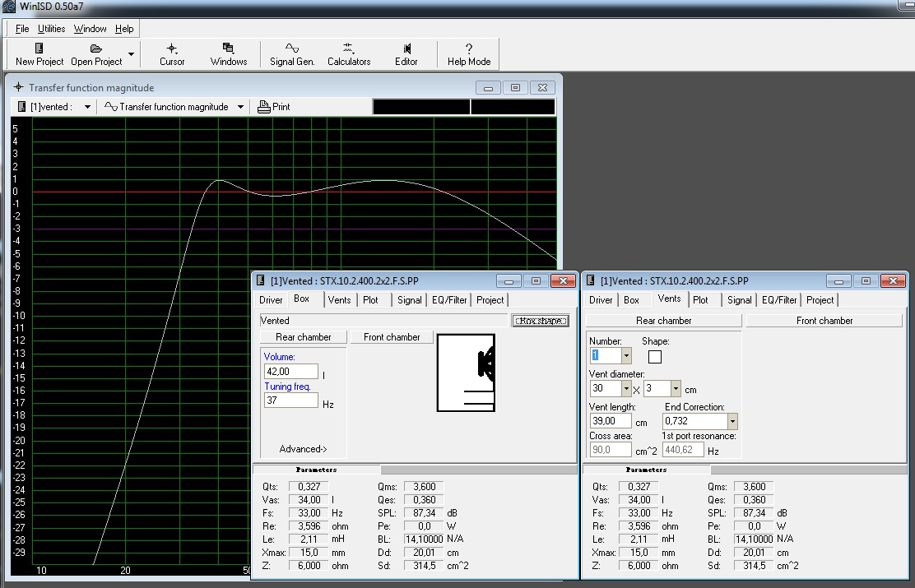Click the Advanced-> link

click(303, 449)
